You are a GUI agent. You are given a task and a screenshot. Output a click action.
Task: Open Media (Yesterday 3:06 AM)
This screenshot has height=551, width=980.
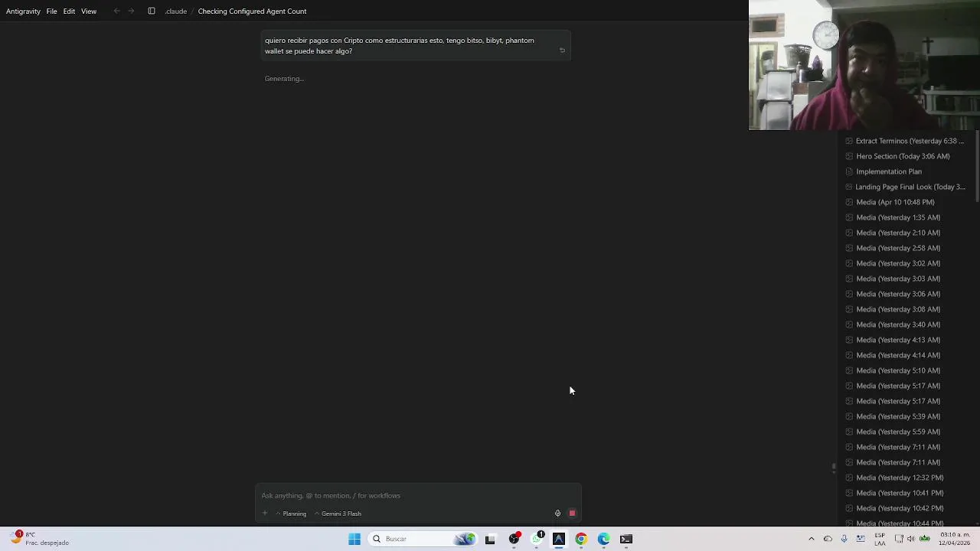coord(898,294)
